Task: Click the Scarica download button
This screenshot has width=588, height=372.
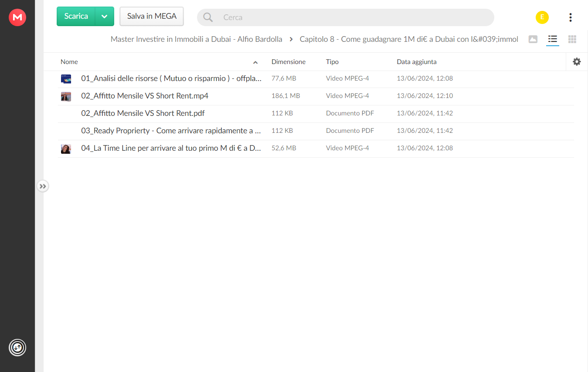Action: [76, 17]
